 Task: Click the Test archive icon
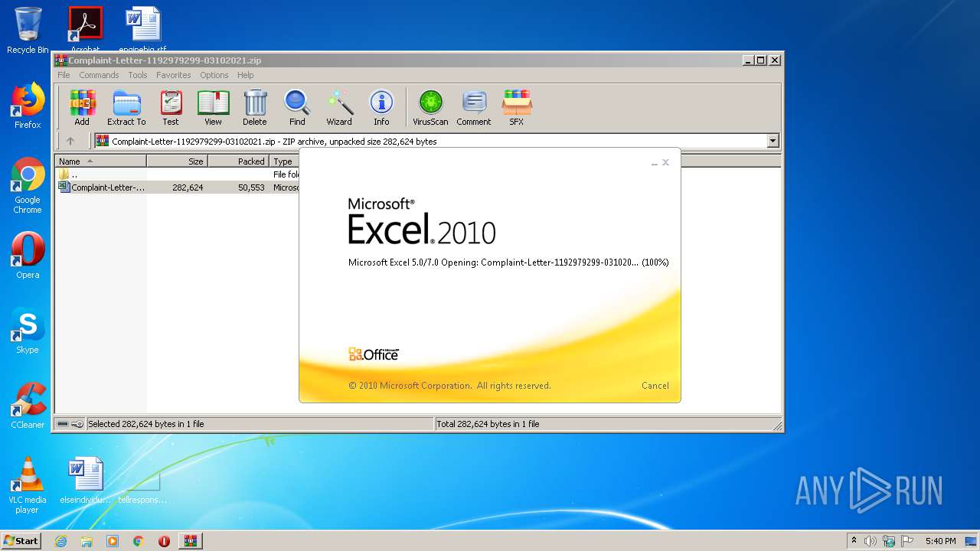click(171, 107)
